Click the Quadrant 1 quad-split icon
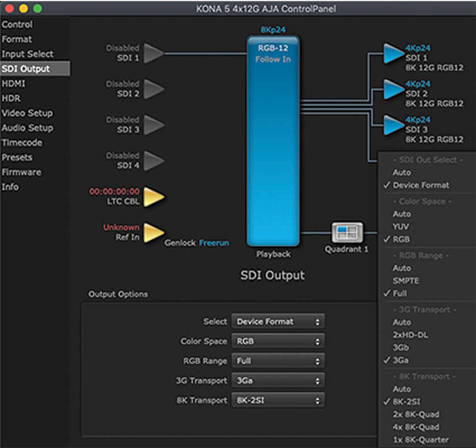This screenshot has width=476, height=448. click(x=347, y=233)
